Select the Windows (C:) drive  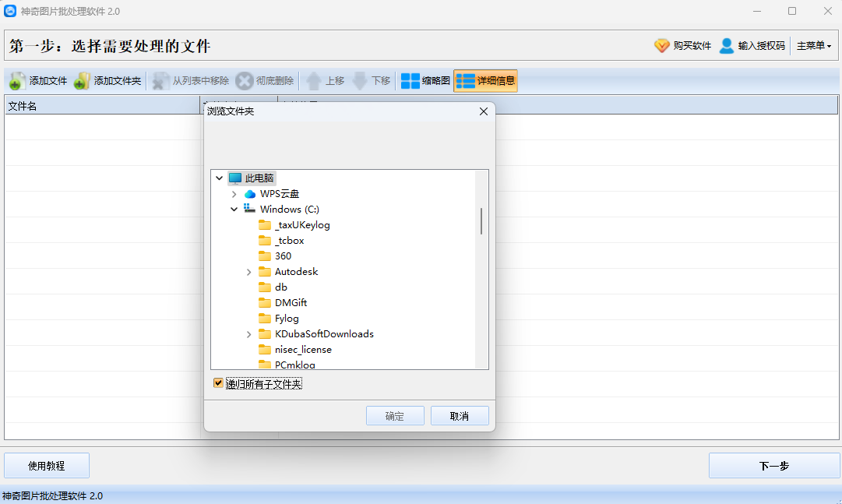coord(289,210)
